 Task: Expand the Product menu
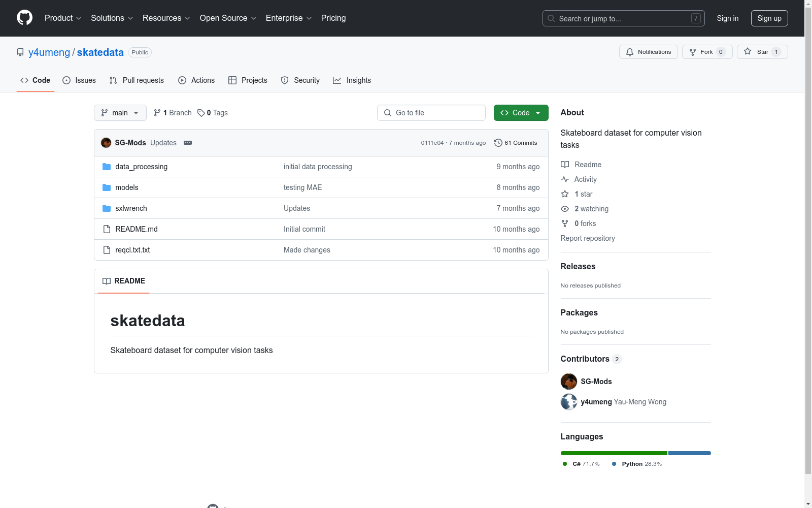coord(63,18)
